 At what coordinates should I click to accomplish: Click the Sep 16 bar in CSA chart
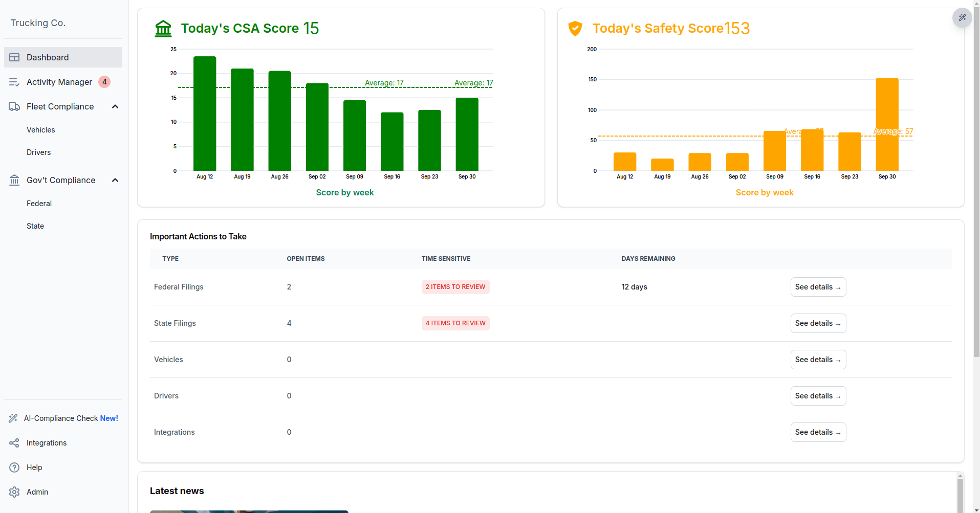pos(392,142)
